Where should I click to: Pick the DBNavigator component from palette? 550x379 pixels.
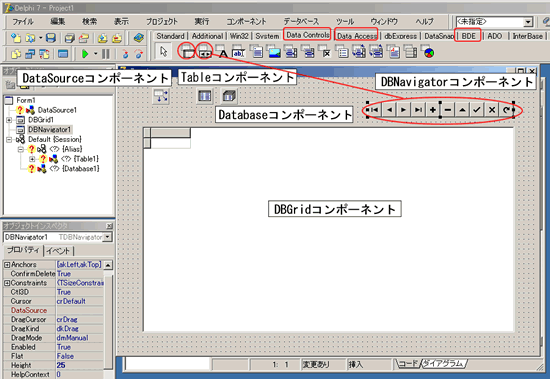point(204,52)
